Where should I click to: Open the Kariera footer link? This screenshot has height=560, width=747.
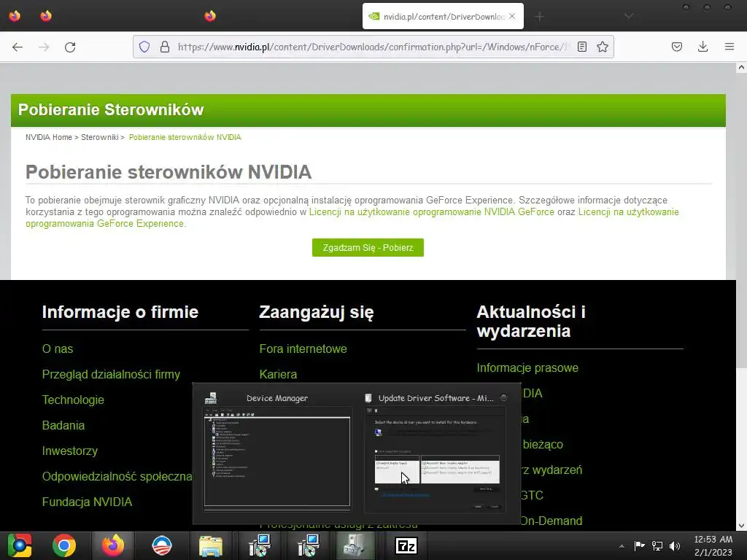(x=278, y=374)
